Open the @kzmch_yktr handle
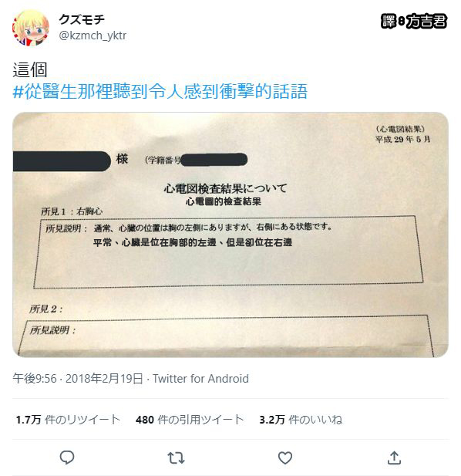461x476 pixels. pyautogui.click(x=93, y=35)
